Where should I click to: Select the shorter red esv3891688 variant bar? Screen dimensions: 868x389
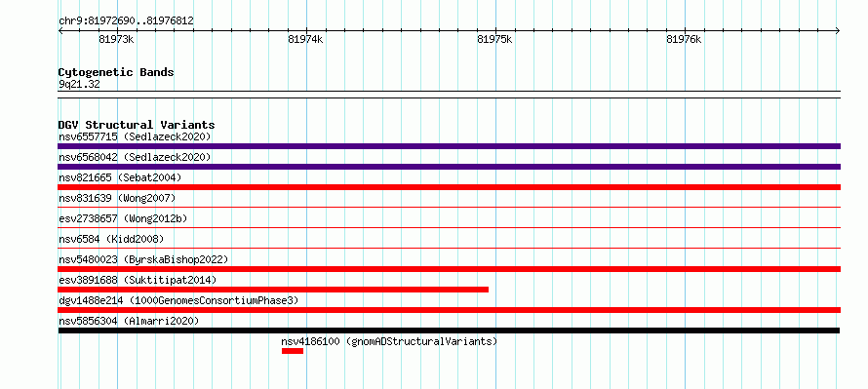(273, 290)
